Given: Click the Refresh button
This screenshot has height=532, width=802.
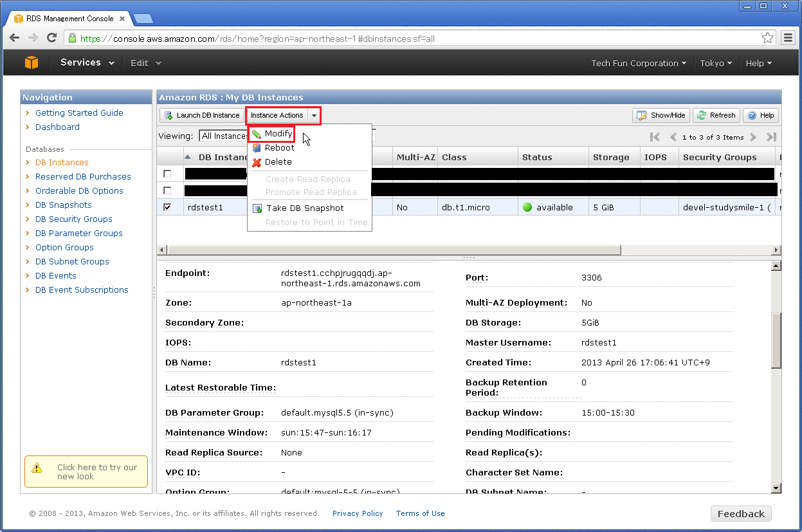Looking at the screenshot, I should click(x=716, y=116).
